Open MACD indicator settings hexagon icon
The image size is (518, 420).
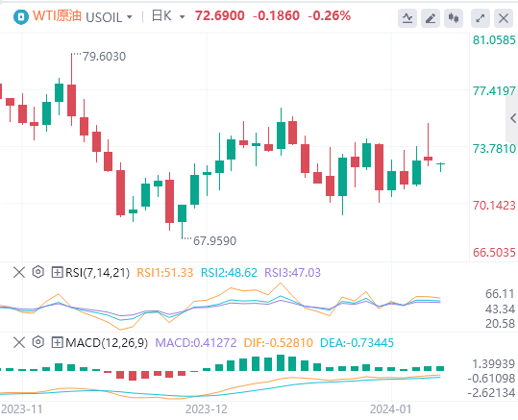(38, 342)
